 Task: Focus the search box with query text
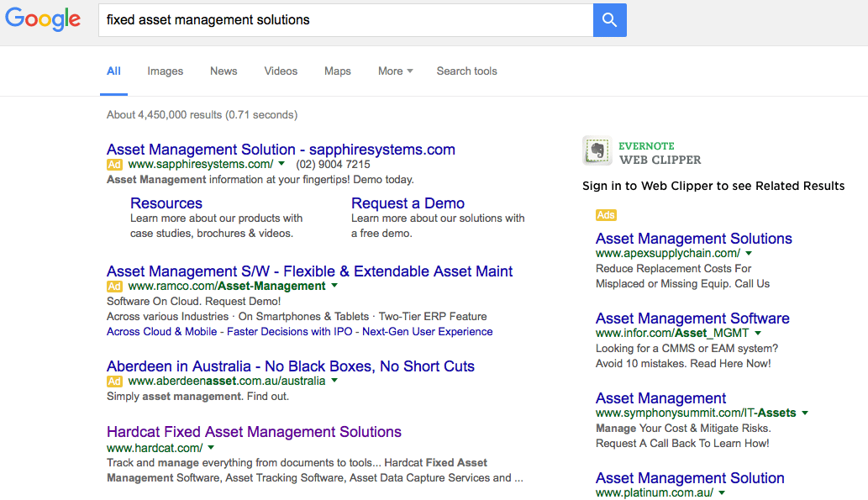[x=346, y=20]
